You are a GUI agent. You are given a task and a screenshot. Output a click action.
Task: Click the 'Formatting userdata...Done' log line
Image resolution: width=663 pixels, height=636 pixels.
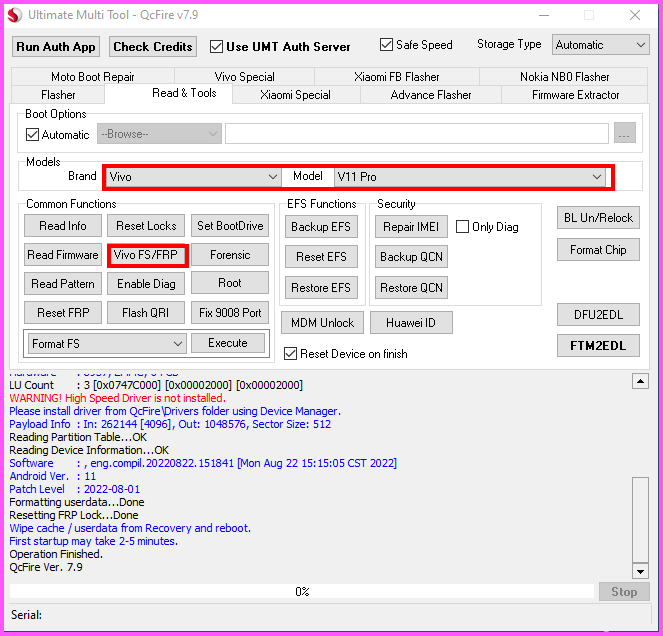click(x=77, y=502)
